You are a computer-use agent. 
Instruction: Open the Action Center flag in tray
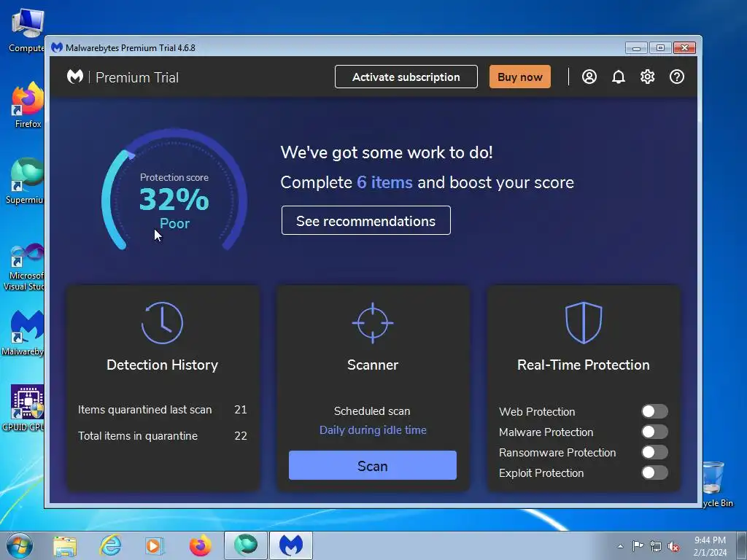click(638, 546)
